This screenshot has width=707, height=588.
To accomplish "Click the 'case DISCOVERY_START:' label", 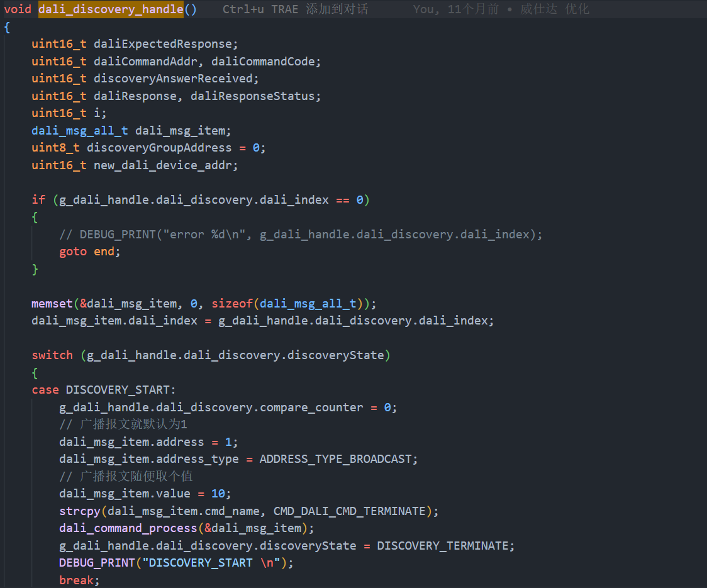I will (x=104, y=390).
